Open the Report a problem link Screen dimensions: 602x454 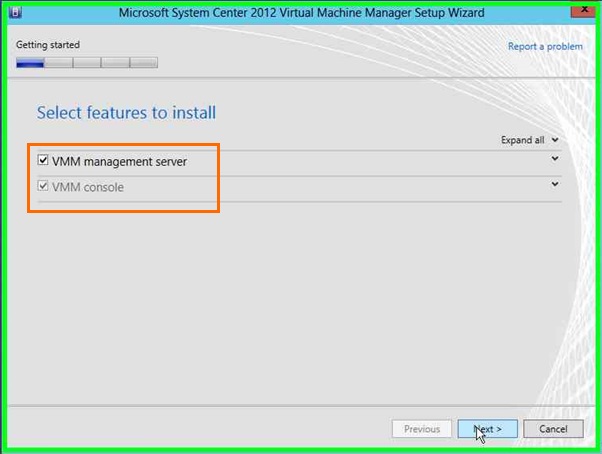545,46
